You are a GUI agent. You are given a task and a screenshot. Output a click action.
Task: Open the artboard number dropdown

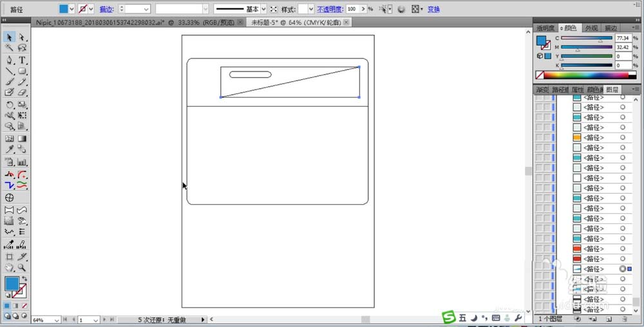[x=96, y=320]
